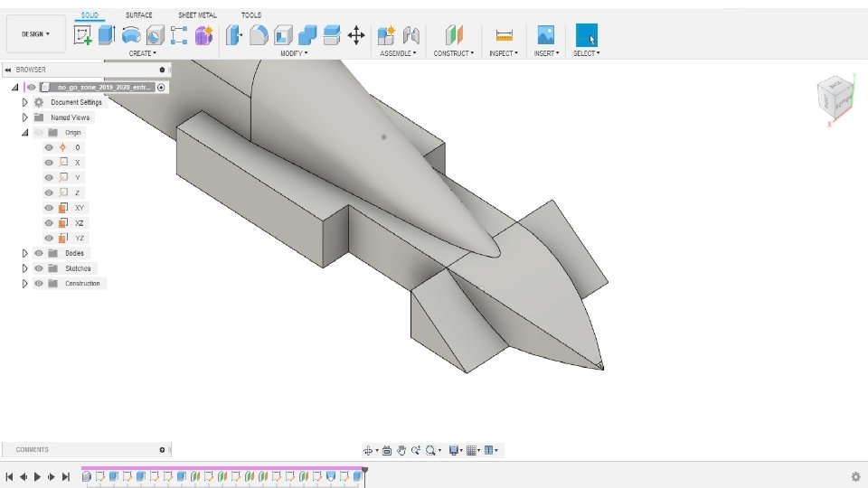Open the CREATE dropdown menu

point(142,53)
